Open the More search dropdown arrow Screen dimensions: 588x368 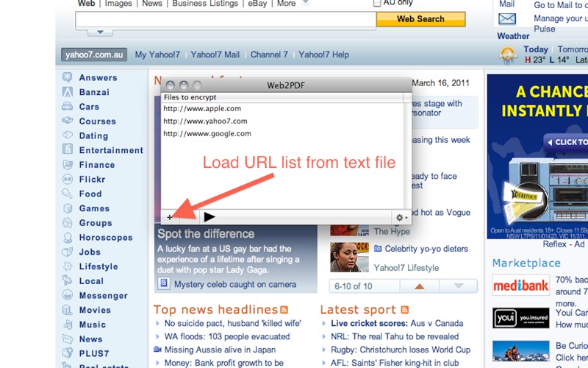click(306, 3)
